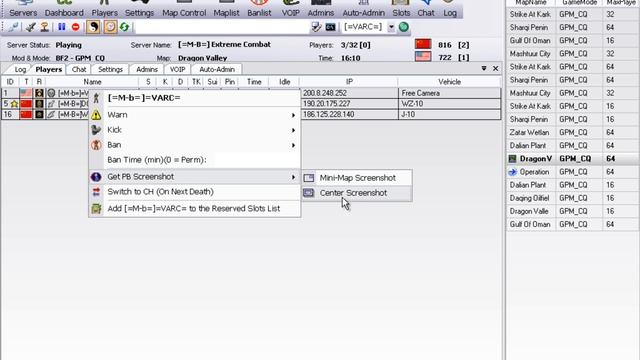Sort players by Name column header
This screenshot has width=640, height=360.
92,82
